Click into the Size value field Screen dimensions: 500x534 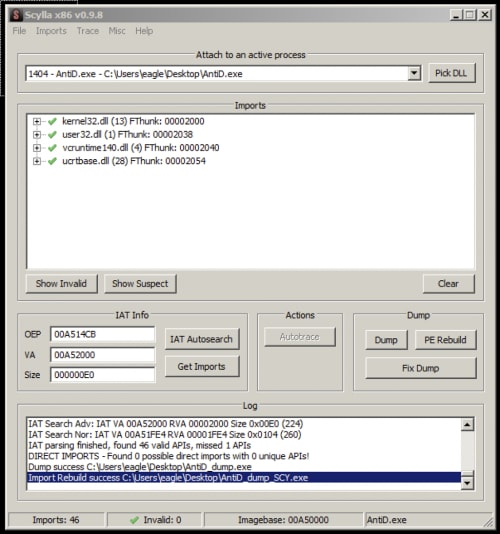pyautogui.click(x=103, y=375)
